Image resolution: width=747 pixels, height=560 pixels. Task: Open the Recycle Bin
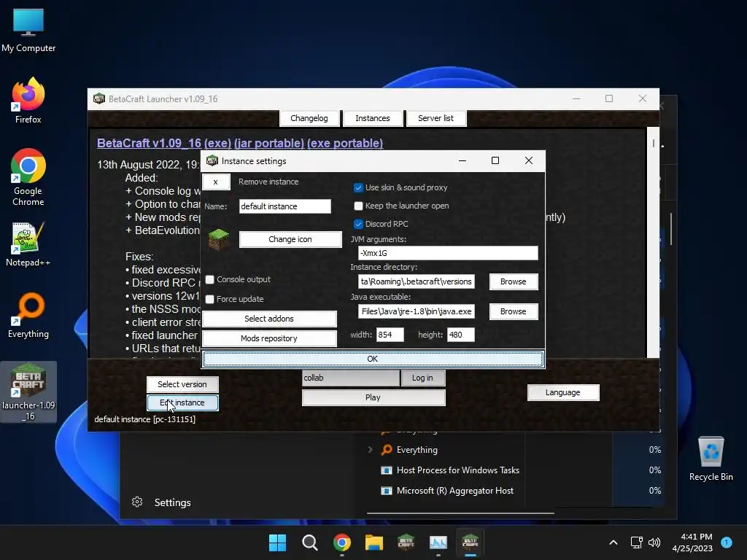pyautogui.click(x=711, y=458)
